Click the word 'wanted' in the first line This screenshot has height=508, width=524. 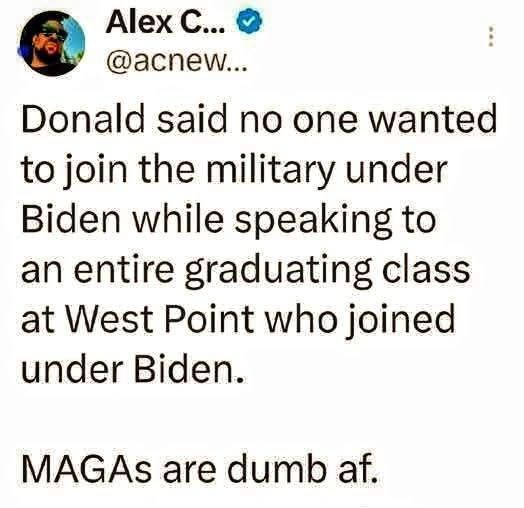click(431, 119)
